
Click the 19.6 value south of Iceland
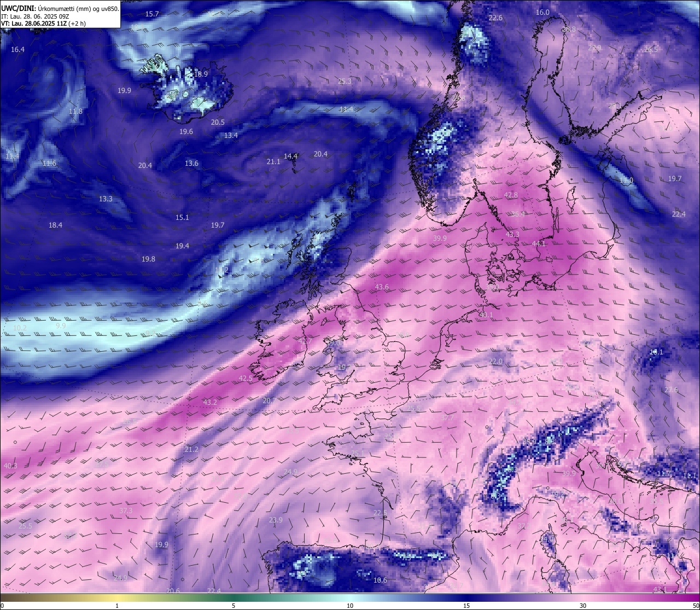pyautogui.click(x=186, y=132)
